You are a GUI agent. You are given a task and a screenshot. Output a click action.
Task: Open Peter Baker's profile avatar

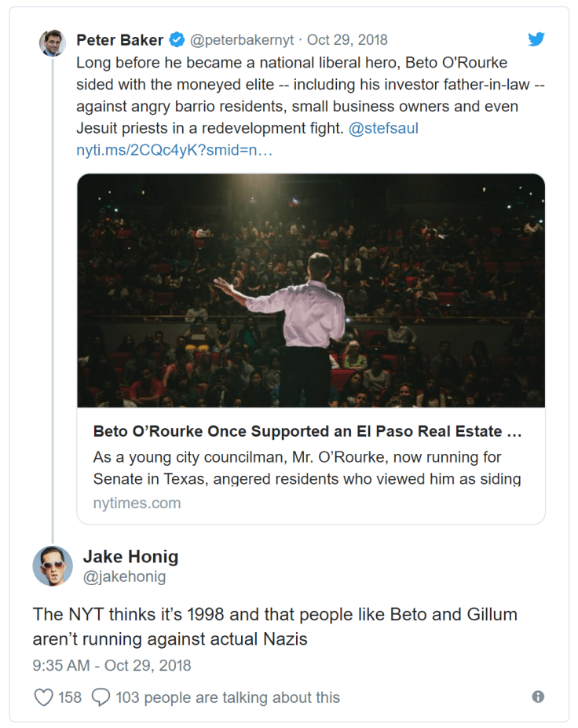point(53,42)
